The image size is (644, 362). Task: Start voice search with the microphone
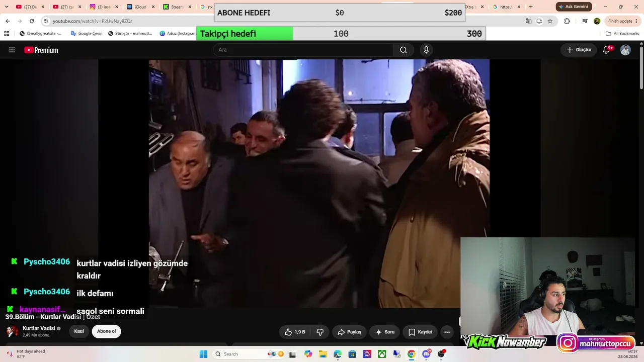coord(426,50)
